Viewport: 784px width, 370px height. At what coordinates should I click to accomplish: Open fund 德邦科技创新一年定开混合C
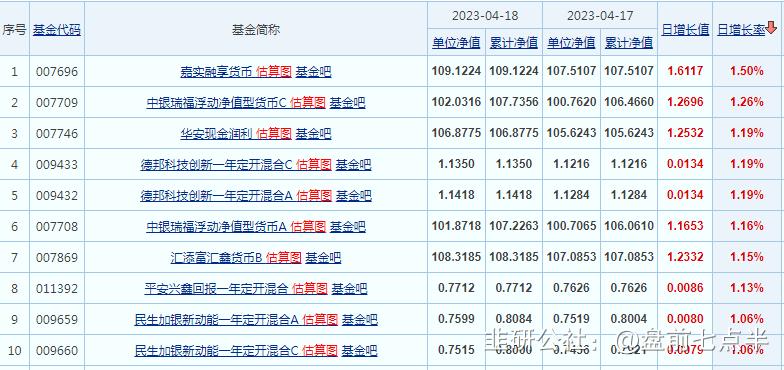pos(216,165)
